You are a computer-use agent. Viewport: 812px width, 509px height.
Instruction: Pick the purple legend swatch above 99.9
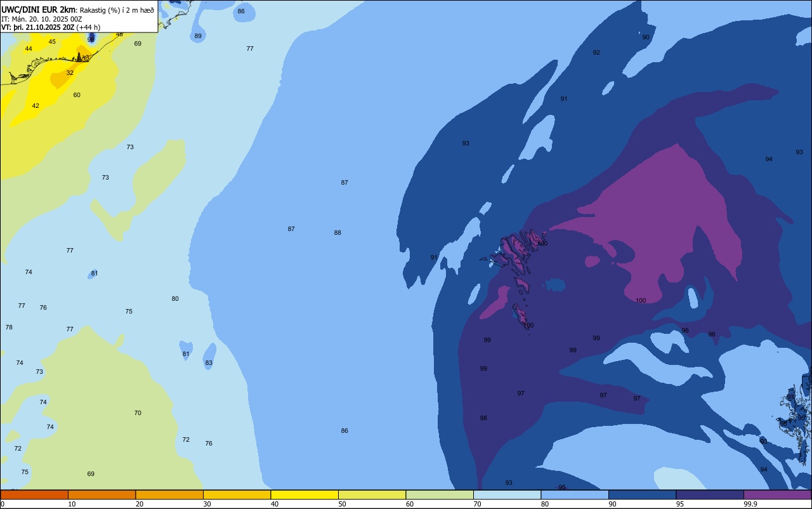[x=777, y=494]
